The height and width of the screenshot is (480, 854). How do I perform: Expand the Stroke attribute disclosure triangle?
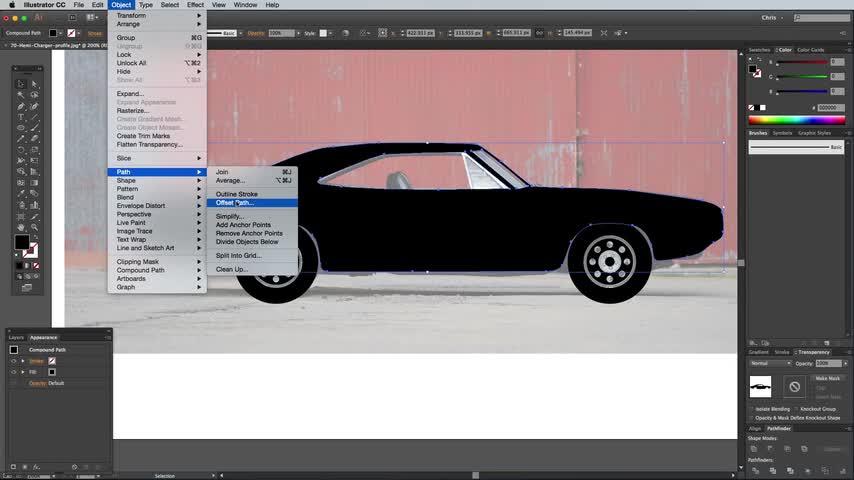23,360
